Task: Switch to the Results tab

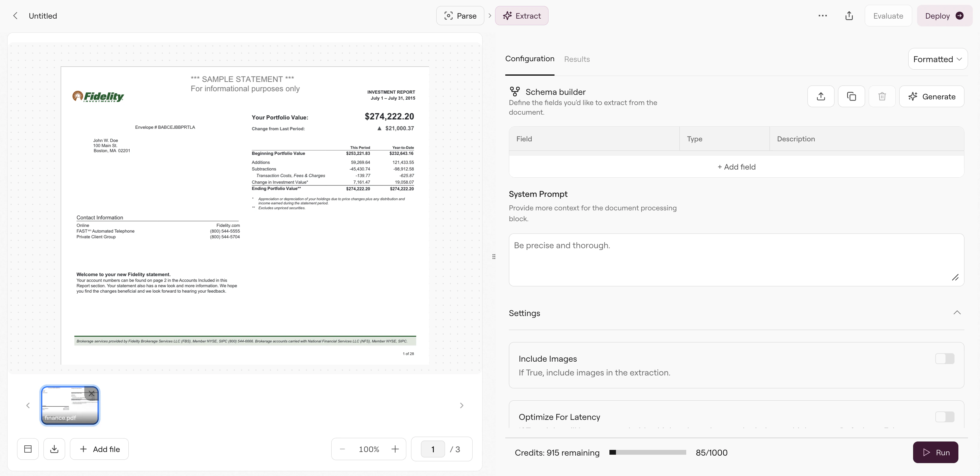Action: (x=577, y=59)
